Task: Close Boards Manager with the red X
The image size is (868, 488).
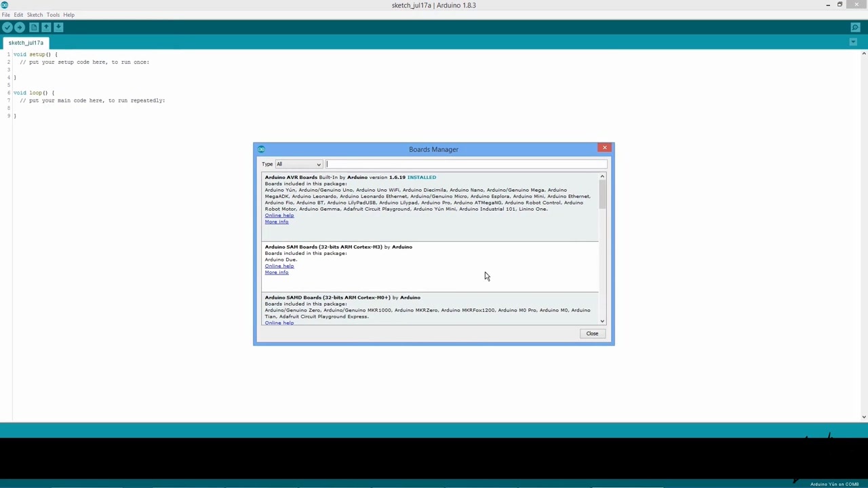Action: (605, 148)
